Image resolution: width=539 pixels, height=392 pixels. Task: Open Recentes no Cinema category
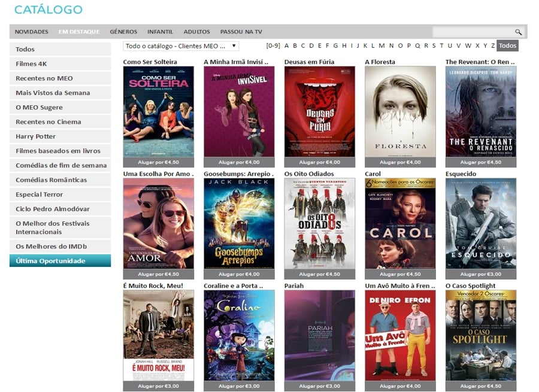click(x=60, y=121)
